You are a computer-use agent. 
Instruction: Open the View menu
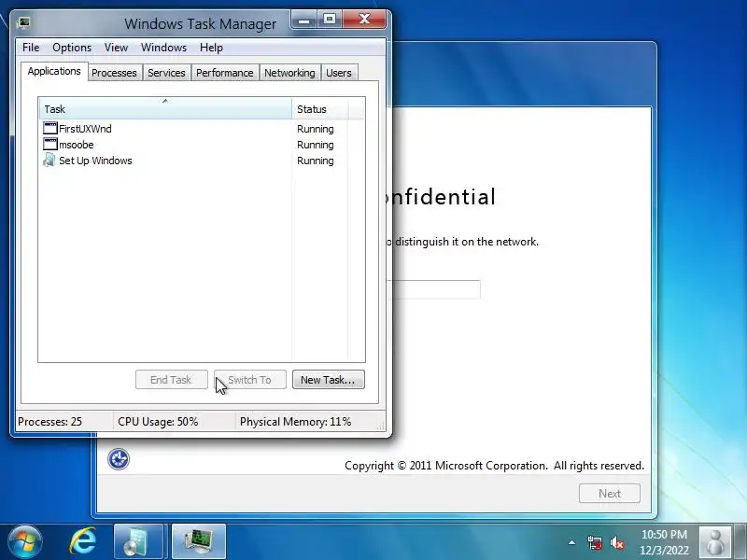pyautogui.click(x=116, y=48)
